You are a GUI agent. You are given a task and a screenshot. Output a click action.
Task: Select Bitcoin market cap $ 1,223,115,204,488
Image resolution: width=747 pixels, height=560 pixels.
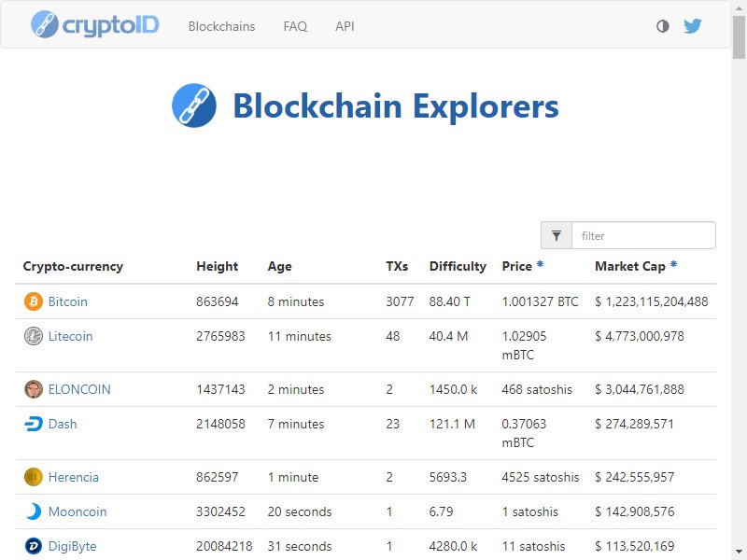651,301
